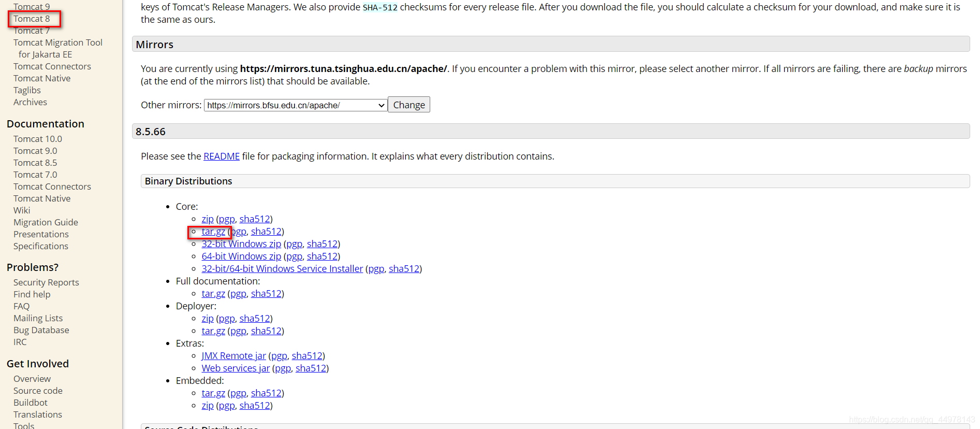This screenshot has height=429, width=980.
Task: Download the Embedded zip
Action: [208, 406]
